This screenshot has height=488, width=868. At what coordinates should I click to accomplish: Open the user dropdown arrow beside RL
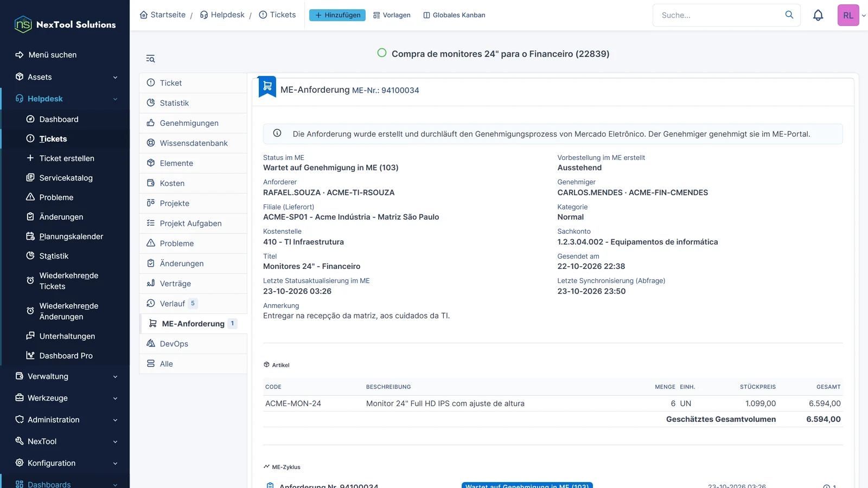point(864,16)
